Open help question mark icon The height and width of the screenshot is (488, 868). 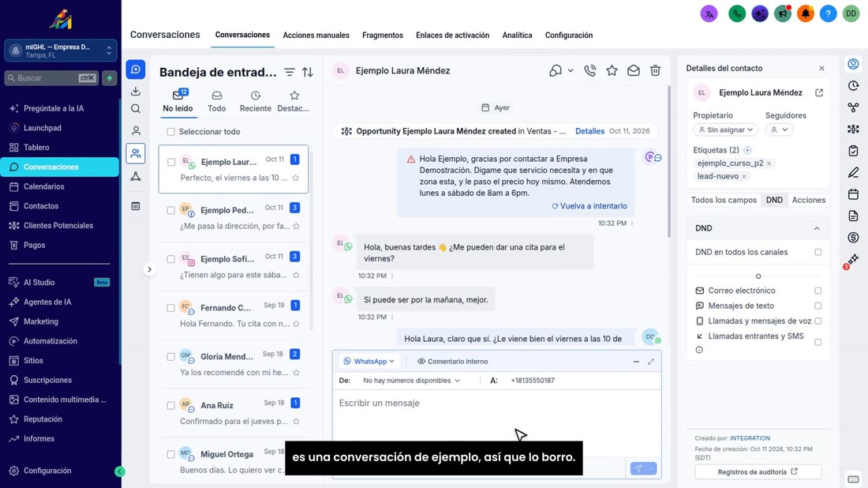(828, 14)
